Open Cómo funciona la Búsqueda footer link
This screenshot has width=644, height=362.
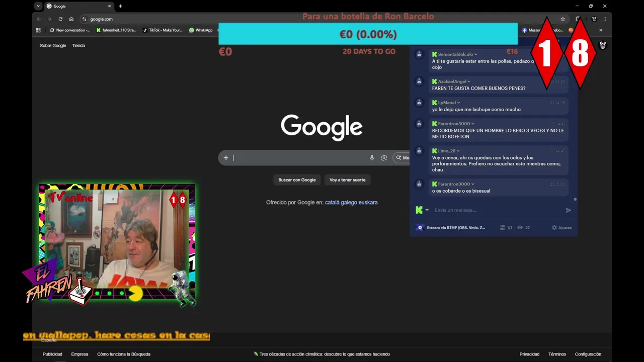point(124,354)
